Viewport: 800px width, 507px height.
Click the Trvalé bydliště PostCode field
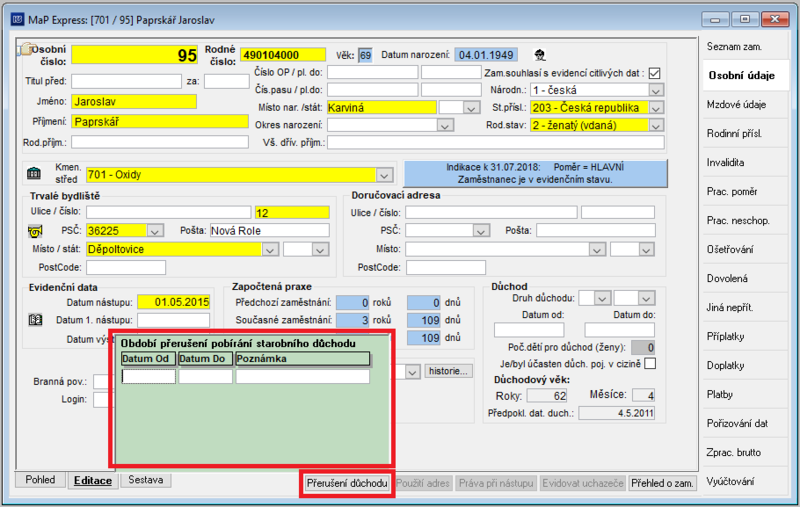click(126, 267)
